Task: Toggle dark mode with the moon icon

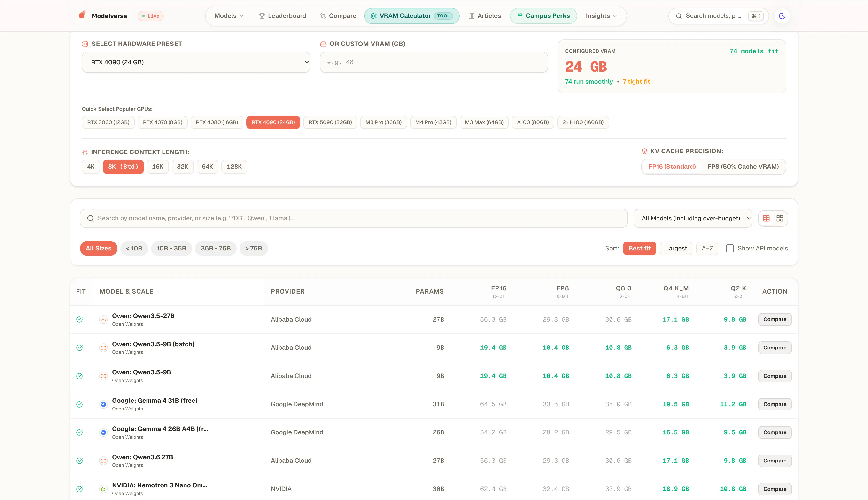Action: (782, 16)
